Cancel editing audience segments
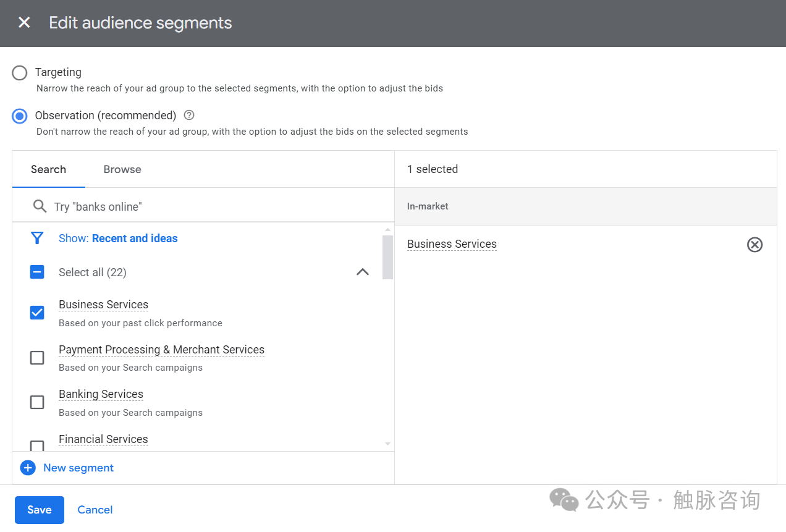The height and width of the screenshot is (532, 786). point(95,510)
